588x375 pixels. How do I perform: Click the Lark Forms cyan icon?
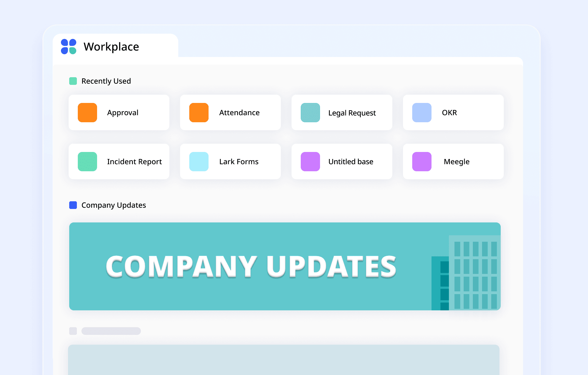point(199,161)
